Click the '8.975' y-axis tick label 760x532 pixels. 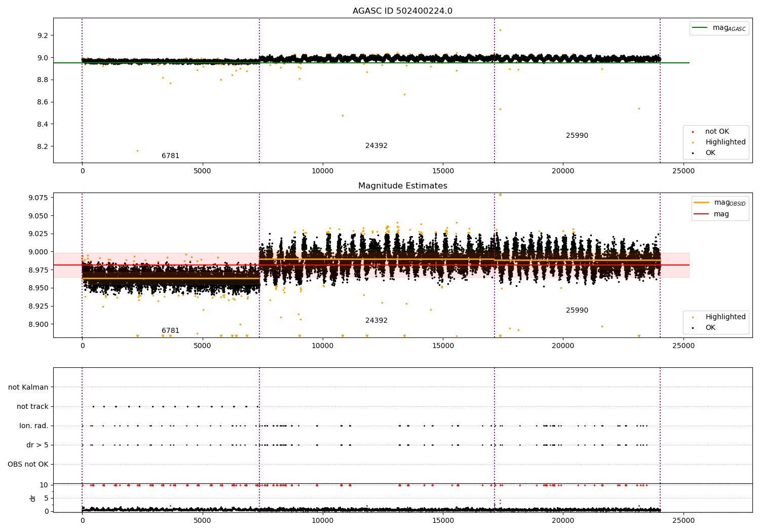(39, 270)
